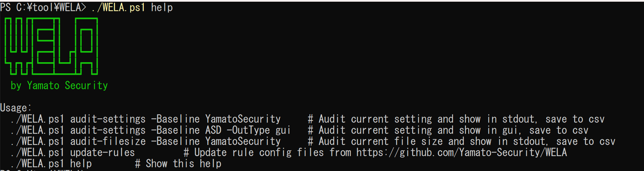Click the "update-rules" subcommand text

(102, 153)
